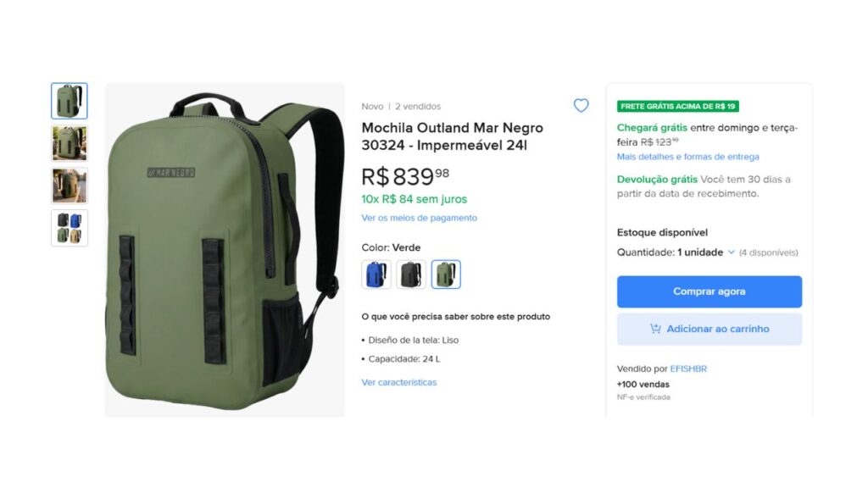The image size is (868, 488).
Task: Visit the EFISHBR seller page
Action: tap(687, 369)
